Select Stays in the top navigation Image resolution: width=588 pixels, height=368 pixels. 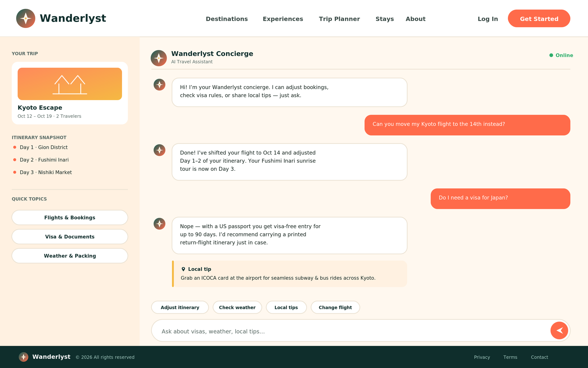pyautogui.click(x=385, y=19)
